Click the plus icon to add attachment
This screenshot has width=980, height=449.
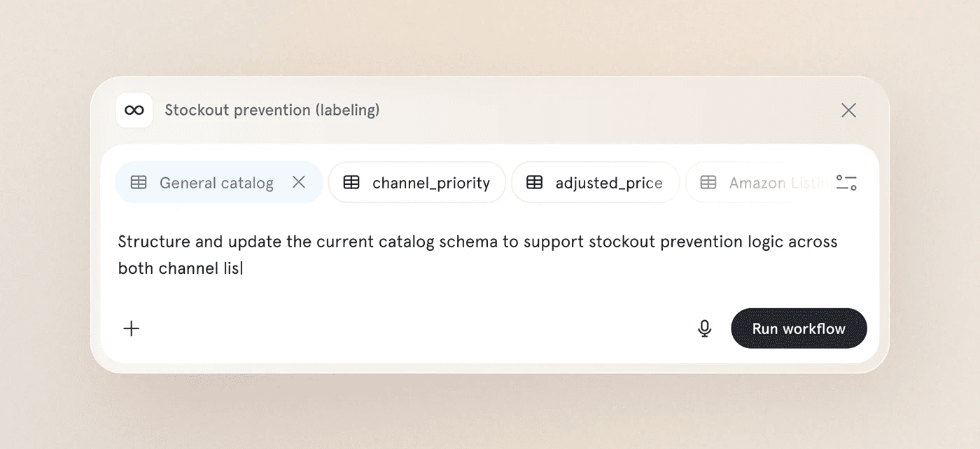pyautogui.click(x=132, y=329)
